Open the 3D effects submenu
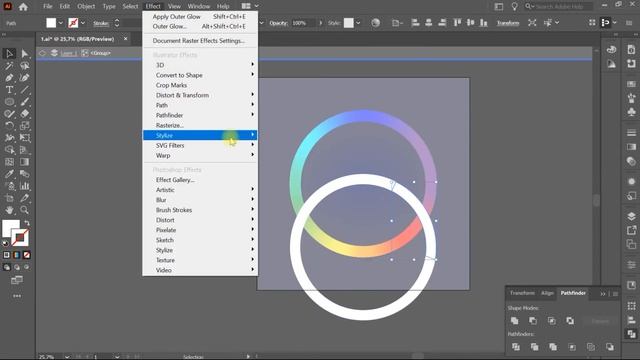This screenshot has height=360, width=640. [200, 65]
